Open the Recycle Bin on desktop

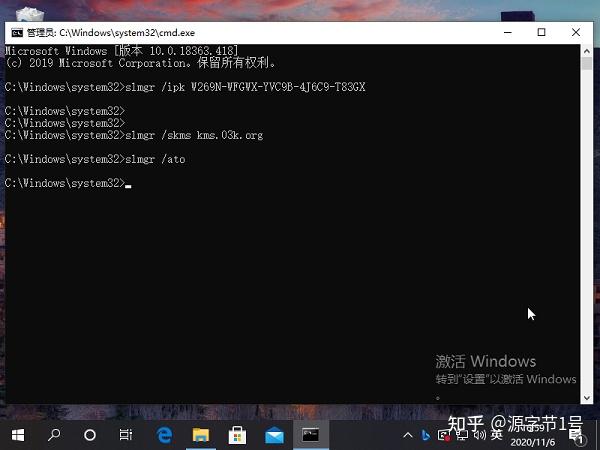tap(30, 15)
